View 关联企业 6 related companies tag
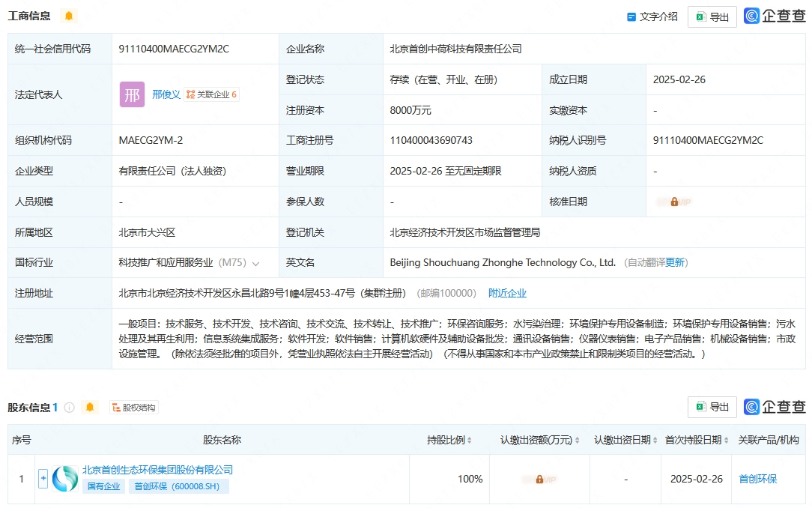 (211, 94)
